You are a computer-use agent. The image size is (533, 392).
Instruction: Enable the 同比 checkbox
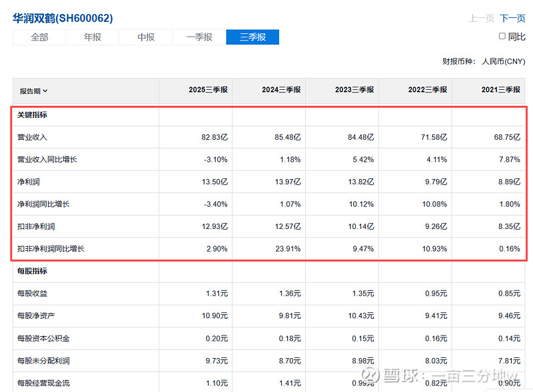(x=502, y=37)
